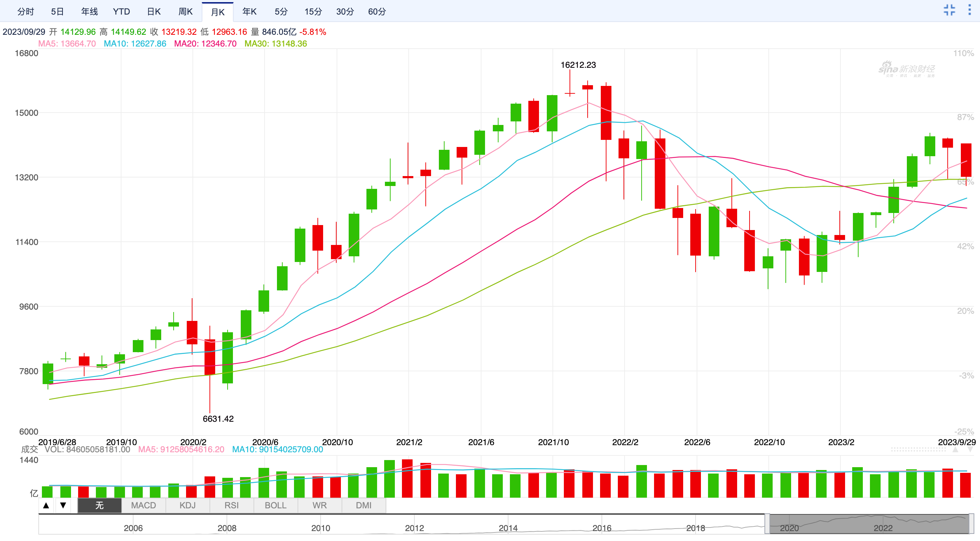Open the three-dot more options menu
980x541 pixels.
pyautogui.click(x=969, y=10)
